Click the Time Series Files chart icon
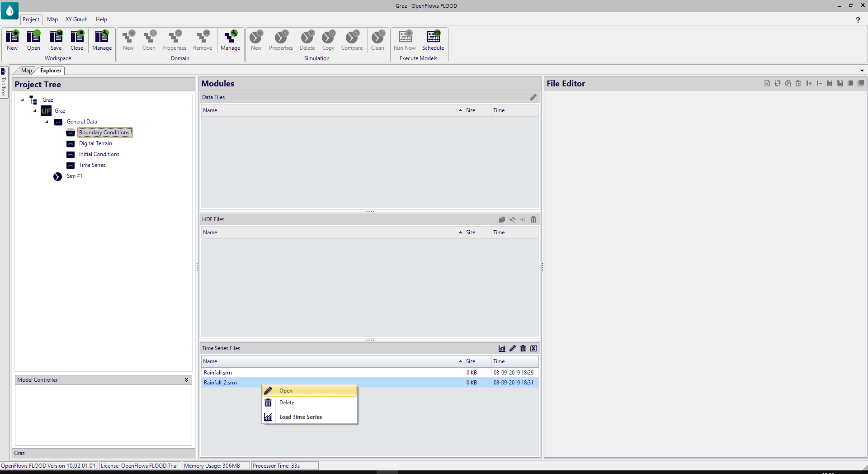The height and width of the screenshot is (474, 868). tap(502, 348)
